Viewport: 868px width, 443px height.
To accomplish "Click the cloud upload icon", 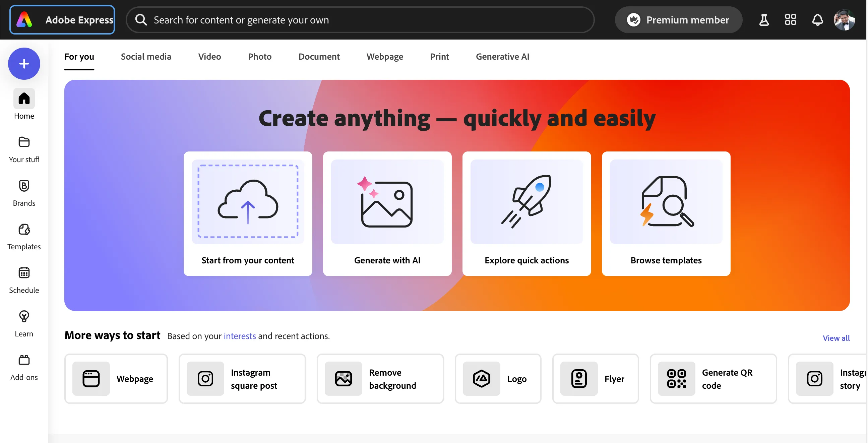I will coord(248,202).
